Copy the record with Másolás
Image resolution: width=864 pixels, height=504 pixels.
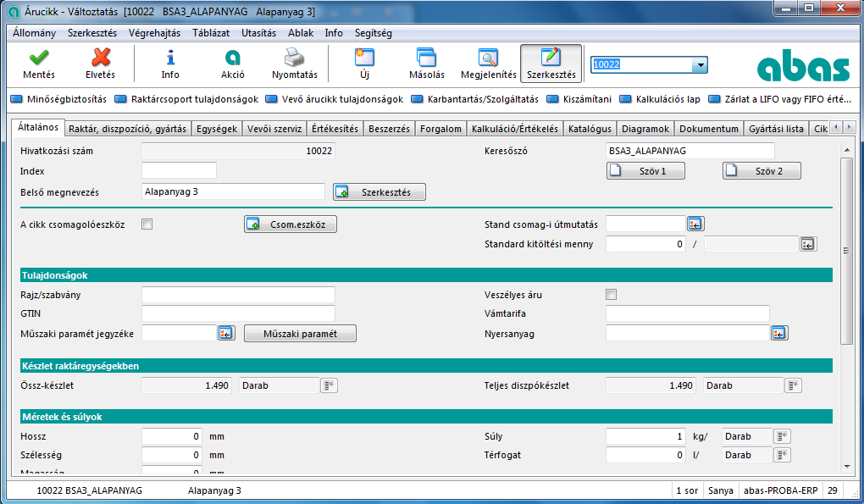[x=426, y=64]
